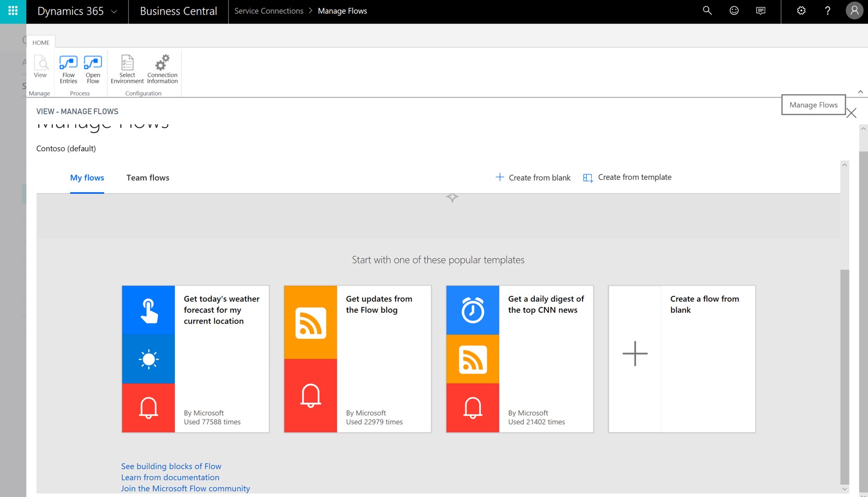
Task: Open Create a flow from blank card
Action: pyautogui.click(x=682, y=359)
